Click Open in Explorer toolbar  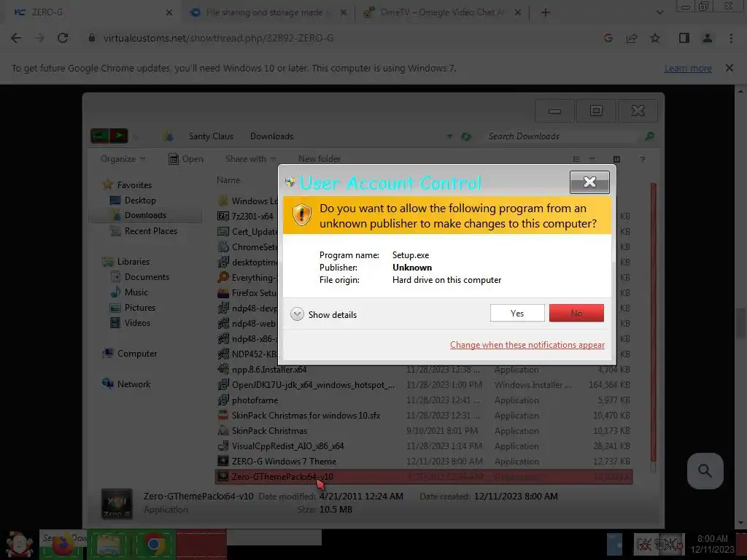(x=186, y=159)
